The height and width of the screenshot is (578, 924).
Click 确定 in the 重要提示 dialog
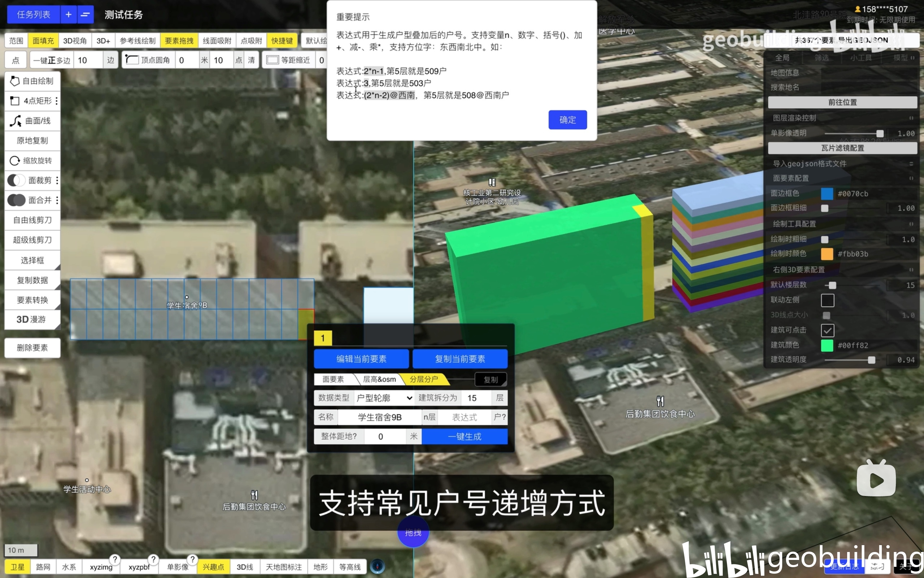point(567,120)
